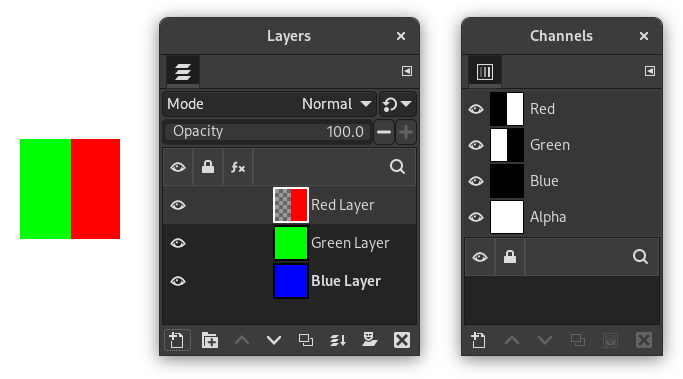
Task: Click the Red Layer thumbnail
Action: tap(291, 205)
